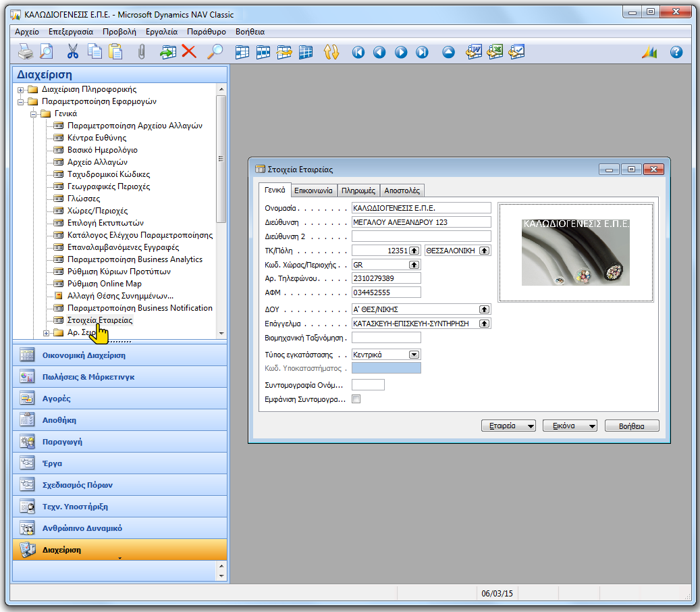The width and height of the screenshot is (700, 612).
Task: Go to First record with toolbar arrow
Action: point(358,52)
